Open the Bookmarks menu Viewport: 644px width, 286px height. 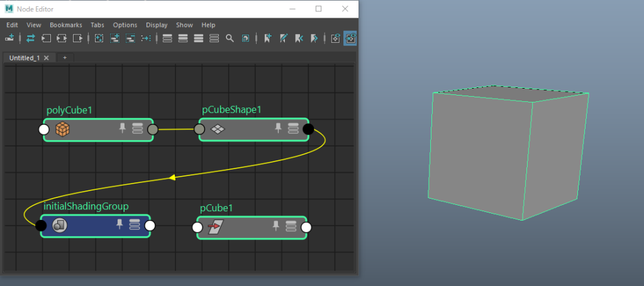[x=65, y=25]
